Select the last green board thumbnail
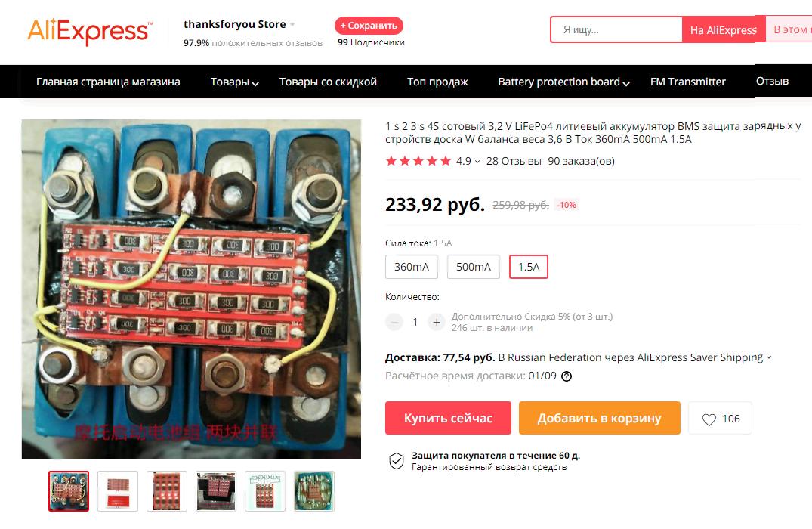The width and height of the screenshot is (812, 529). click(313, 491)
